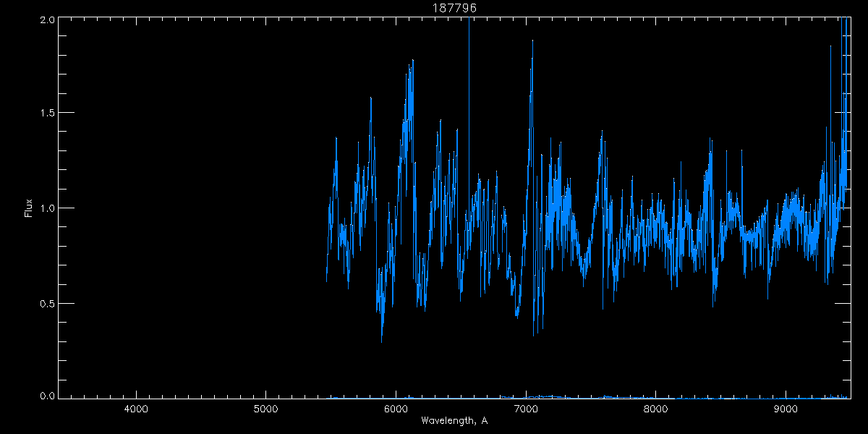Click the 8000 wavelength tick label
Screen dimensions: 868x434
[x=655, y=409]
